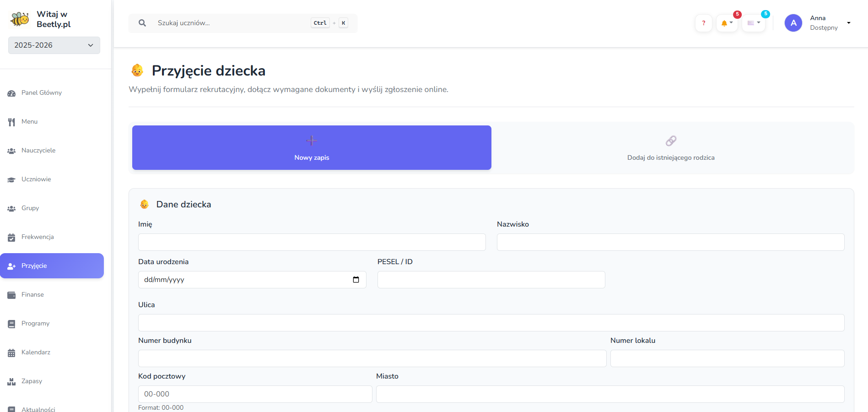Open the Finanse sidebar section
This screenshot has height=412, width=868.
pos(32,295)
